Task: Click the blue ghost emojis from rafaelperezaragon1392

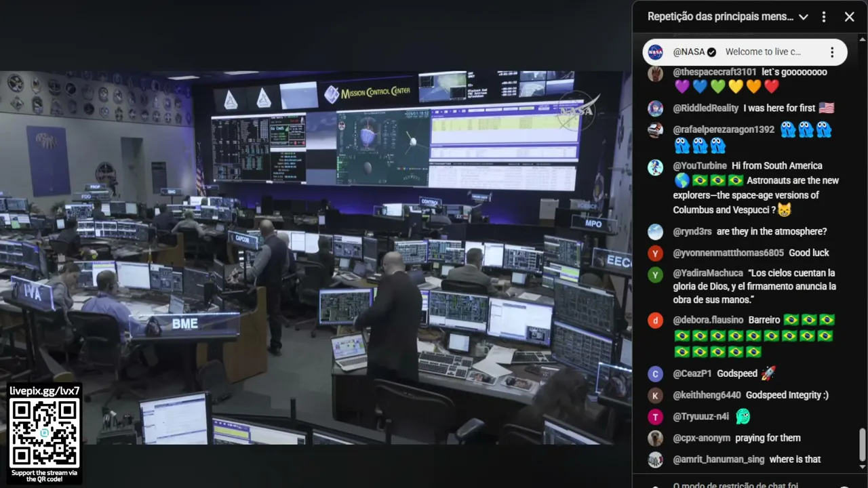Action: tap(752, 137)
